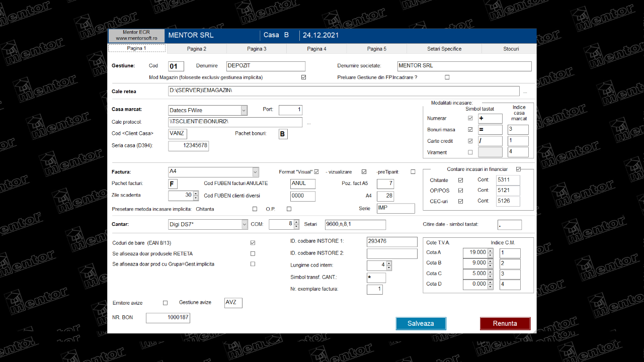Viewport: 644px width, 362px height.
Task: Decrease Cota D TVA percentage
Action: click(x=491, y=287)
